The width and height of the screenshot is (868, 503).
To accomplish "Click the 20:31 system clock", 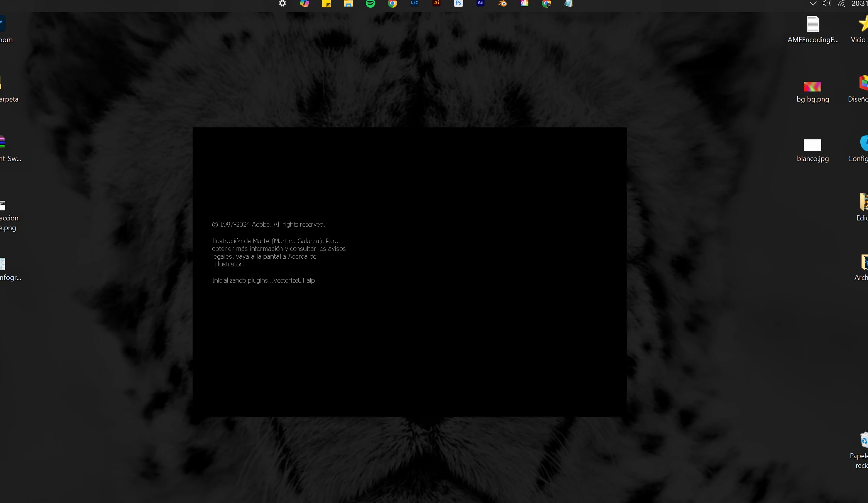I will 860,3.
